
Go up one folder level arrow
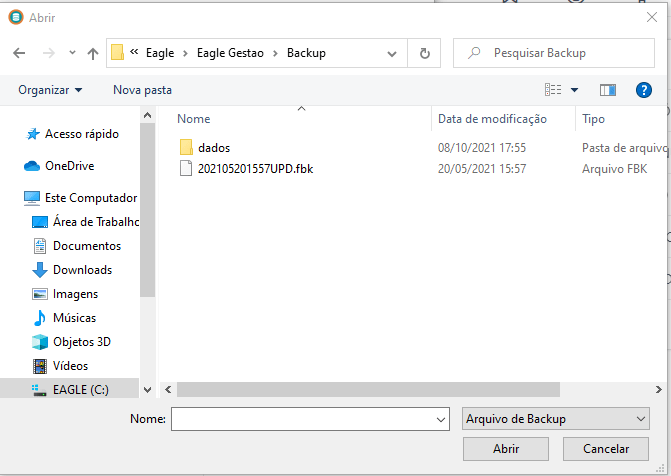93,53
